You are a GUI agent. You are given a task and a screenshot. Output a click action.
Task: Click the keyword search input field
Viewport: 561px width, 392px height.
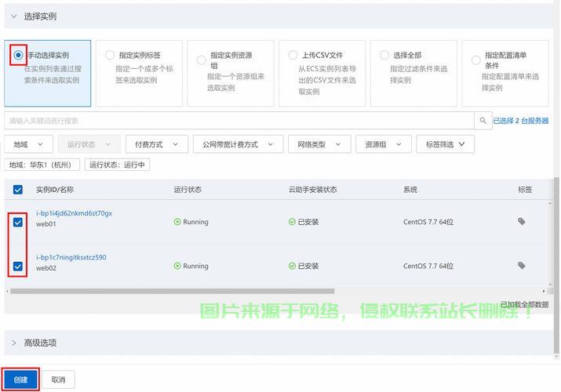click(x=239, y=121)
